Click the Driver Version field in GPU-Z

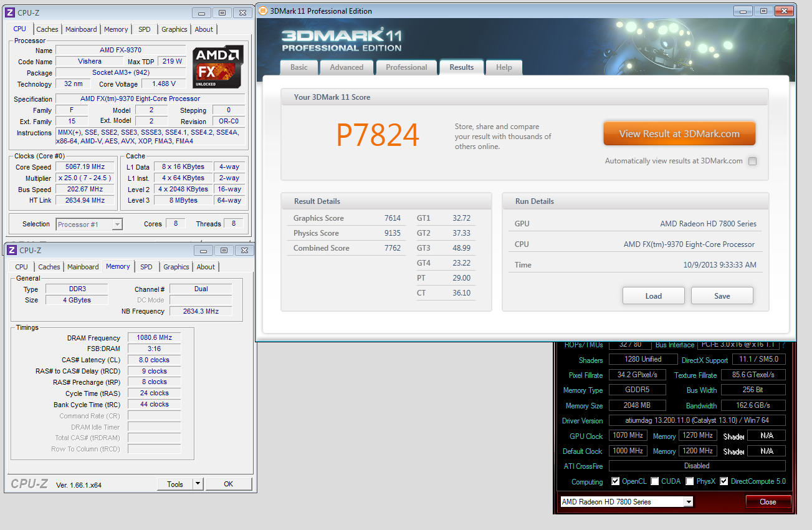(697, 421)
